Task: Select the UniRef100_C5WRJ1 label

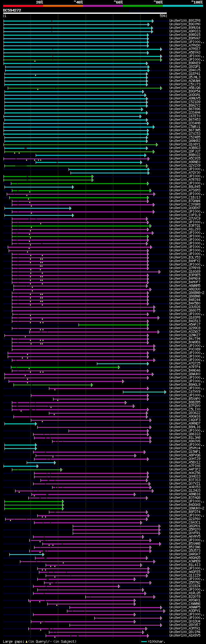Action: pyautogui.click(x=185, y=127)
